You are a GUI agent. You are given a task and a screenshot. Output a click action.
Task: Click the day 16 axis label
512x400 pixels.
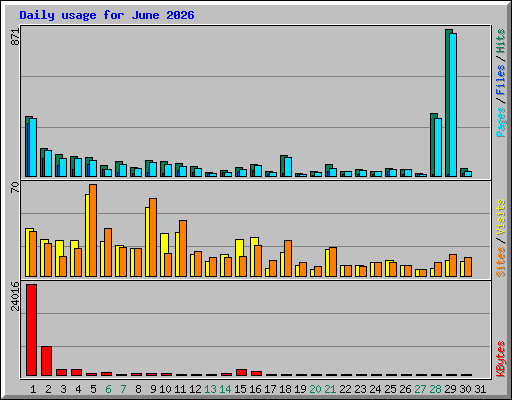click(255, 389)
